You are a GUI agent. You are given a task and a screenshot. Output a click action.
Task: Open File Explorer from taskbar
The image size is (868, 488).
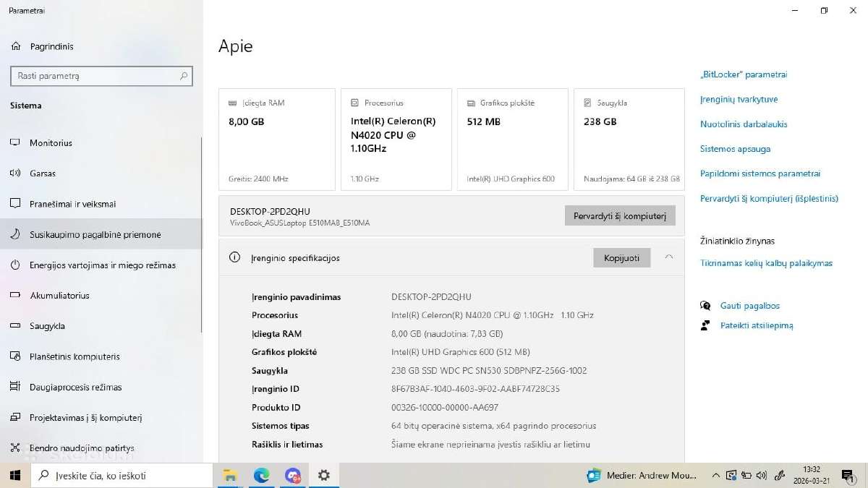[x=230, y=475]
